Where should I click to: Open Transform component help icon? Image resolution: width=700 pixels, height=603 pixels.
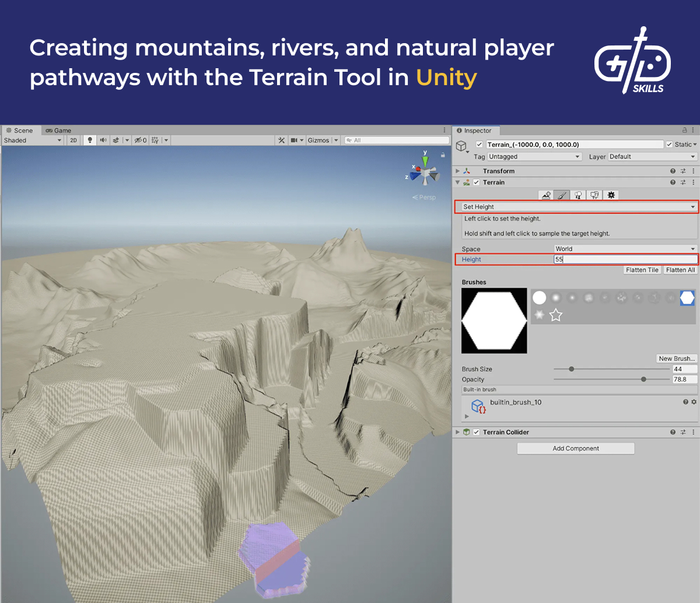point(673,171)
